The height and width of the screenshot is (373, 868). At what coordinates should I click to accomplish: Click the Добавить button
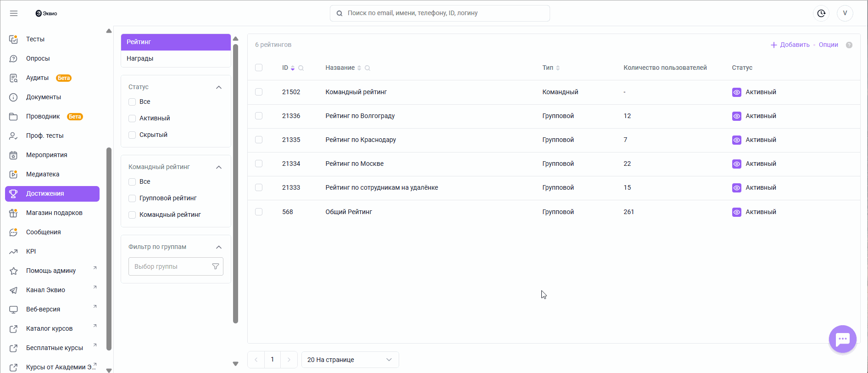[790, 45]
